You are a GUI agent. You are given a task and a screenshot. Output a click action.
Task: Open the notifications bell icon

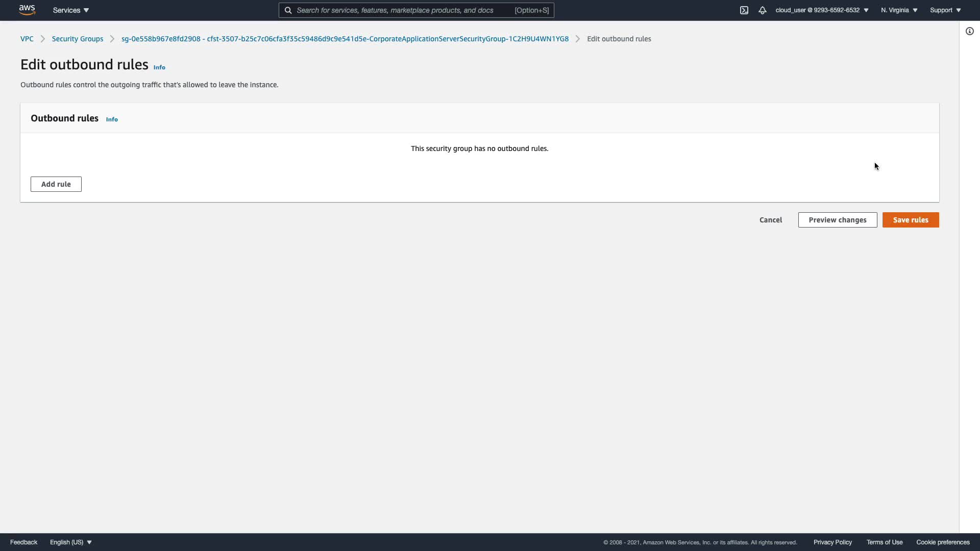(x=763, y=10)
